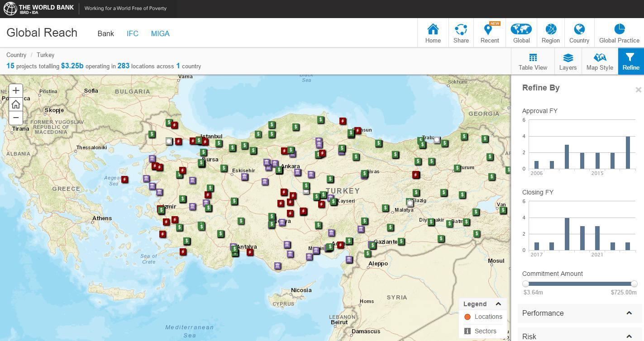This screenshot has height=341, width=644.
Task: Click the Commitment Amount maximum slider handle
Action: coord(634,284)
